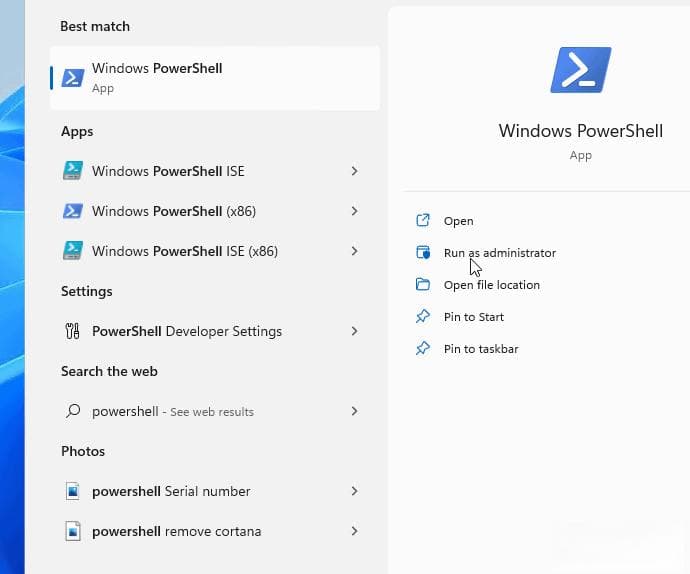Choose Pin to Start
690x574 pixels.
pos(473,317)
